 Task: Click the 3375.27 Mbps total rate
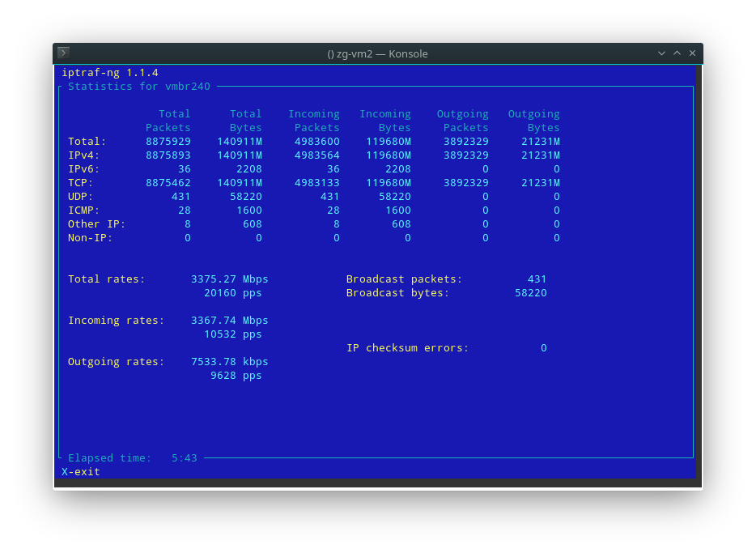tap(230, 279)
